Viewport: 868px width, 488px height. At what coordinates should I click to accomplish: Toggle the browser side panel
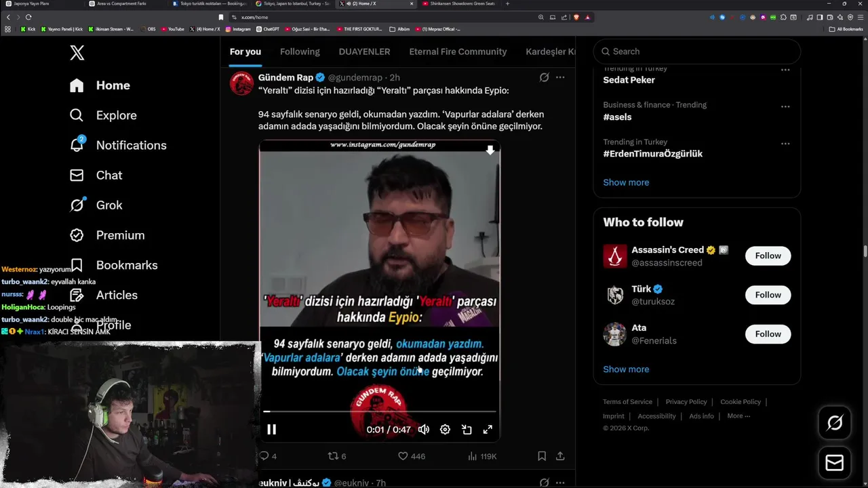[x=820, y=17]
